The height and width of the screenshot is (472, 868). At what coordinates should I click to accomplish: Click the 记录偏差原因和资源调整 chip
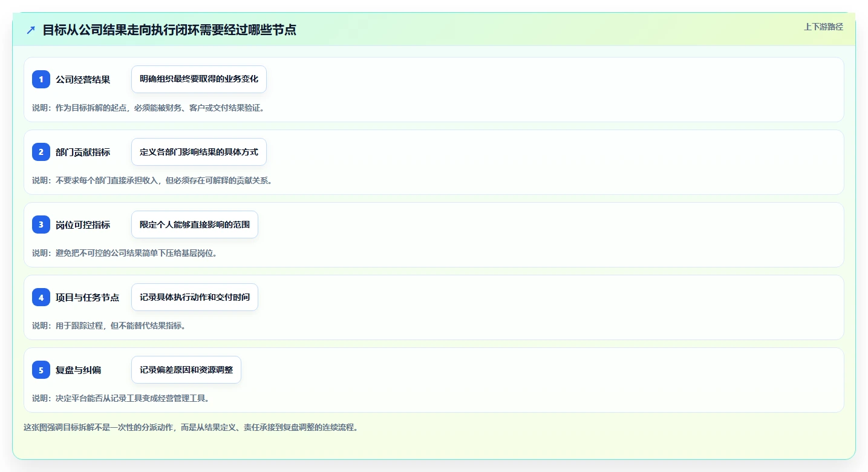click(x=186, y=370)
